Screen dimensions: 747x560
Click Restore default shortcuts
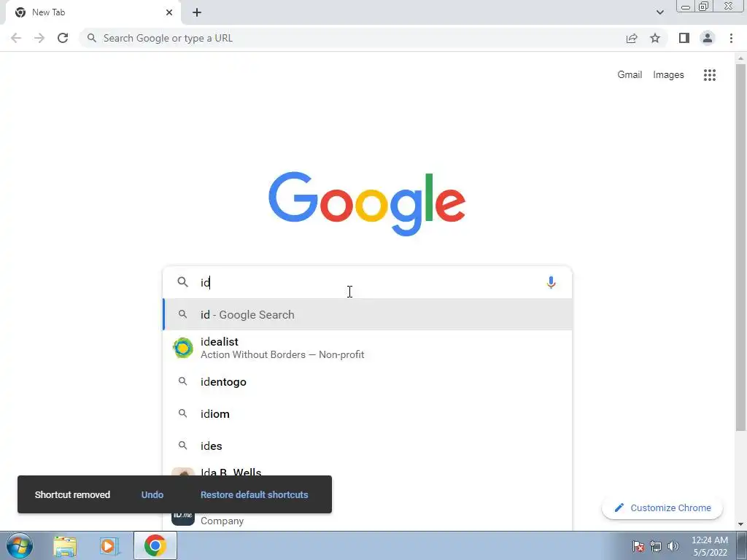coord(254,495)
